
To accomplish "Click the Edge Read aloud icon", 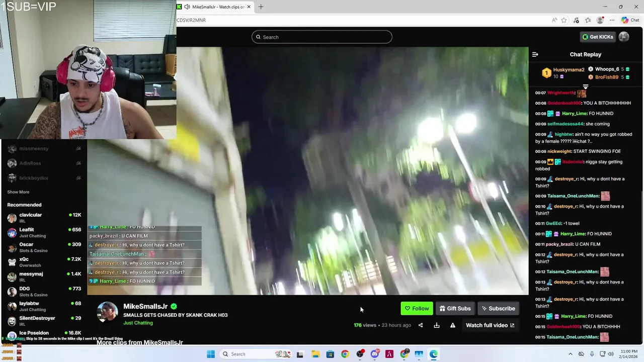I will [x=554, y=20].
